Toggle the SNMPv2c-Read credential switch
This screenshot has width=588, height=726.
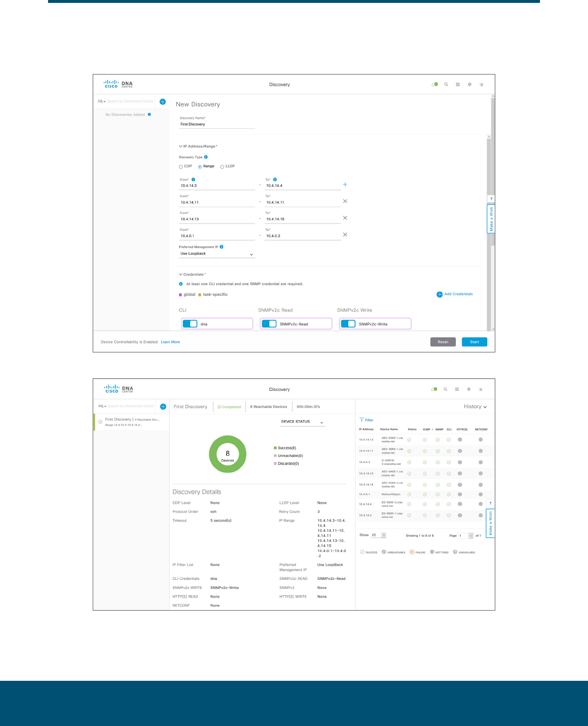(x=269, y=324)
